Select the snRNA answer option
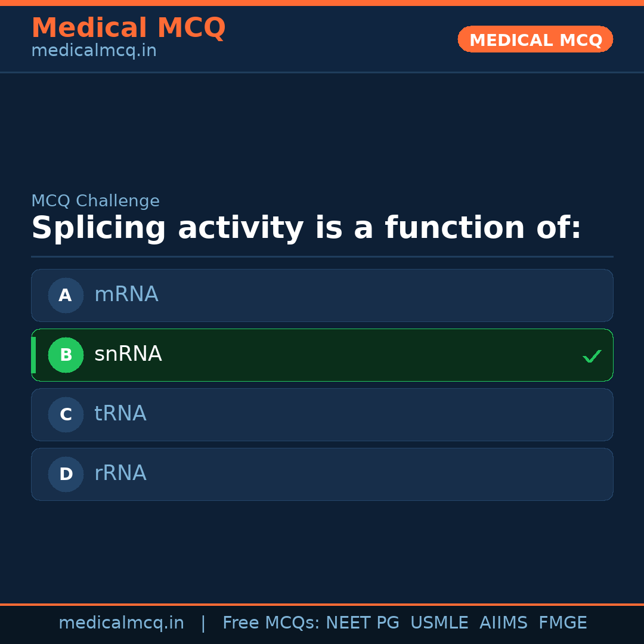Viewport: 644px width, 644px height. (x=322, y=355)
